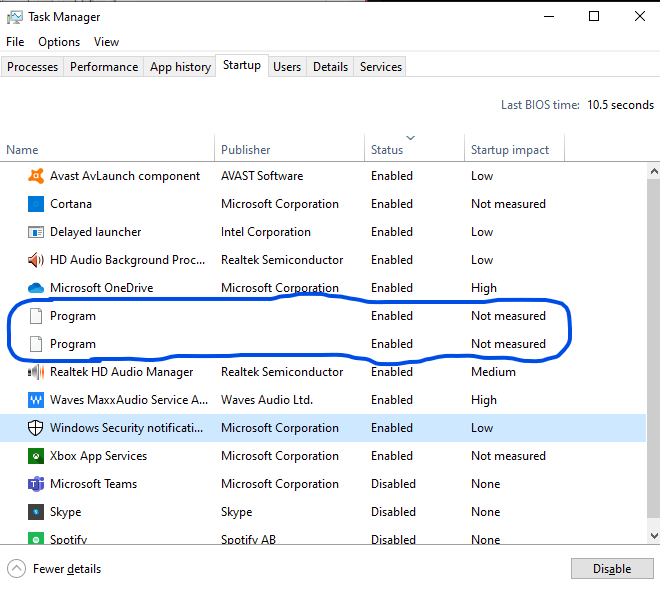This screenshot has width=660, height=590.
Task: Select the Avast AvLaunch component row
Action: click(x=323, y=176)
